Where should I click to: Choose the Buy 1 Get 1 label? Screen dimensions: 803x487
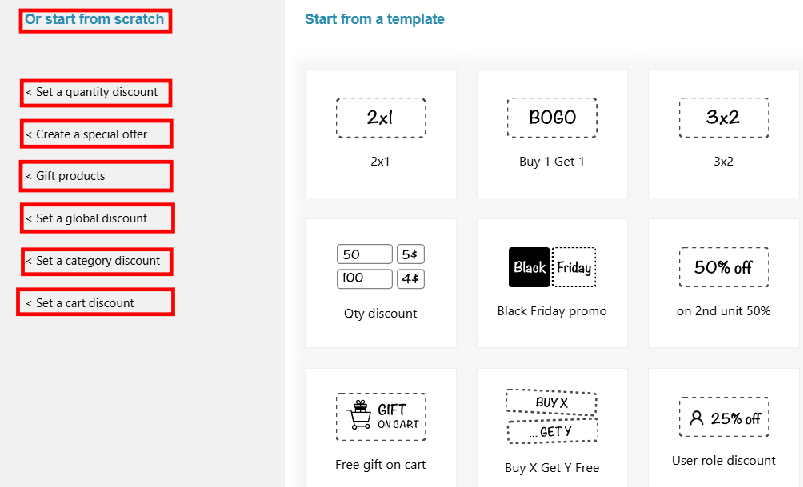pos(552,162)
